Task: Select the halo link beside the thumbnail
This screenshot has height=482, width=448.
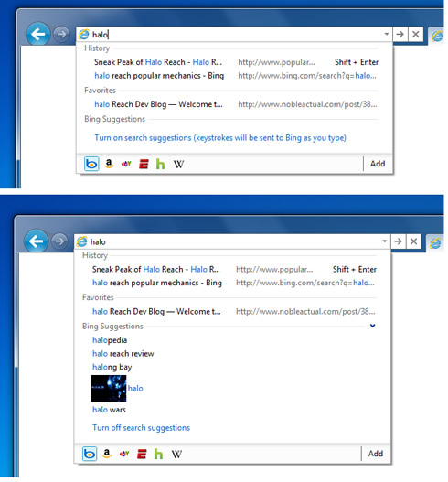Action: coord(135,388)
